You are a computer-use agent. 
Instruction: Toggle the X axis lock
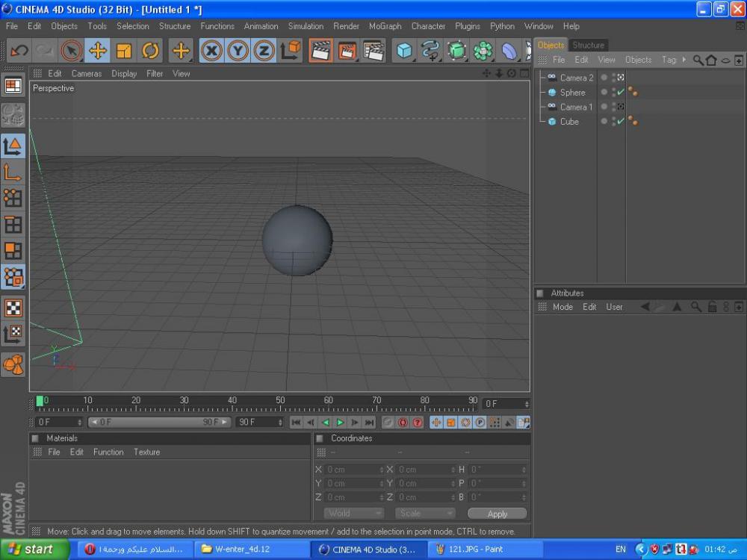pos(212,51)
